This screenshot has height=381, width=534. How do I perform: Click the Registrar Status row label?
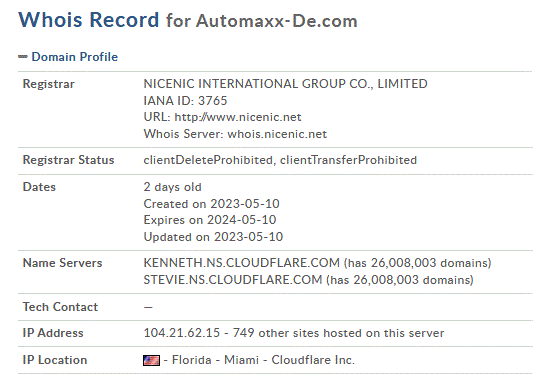pyautogui.click(x=68, y=160)
